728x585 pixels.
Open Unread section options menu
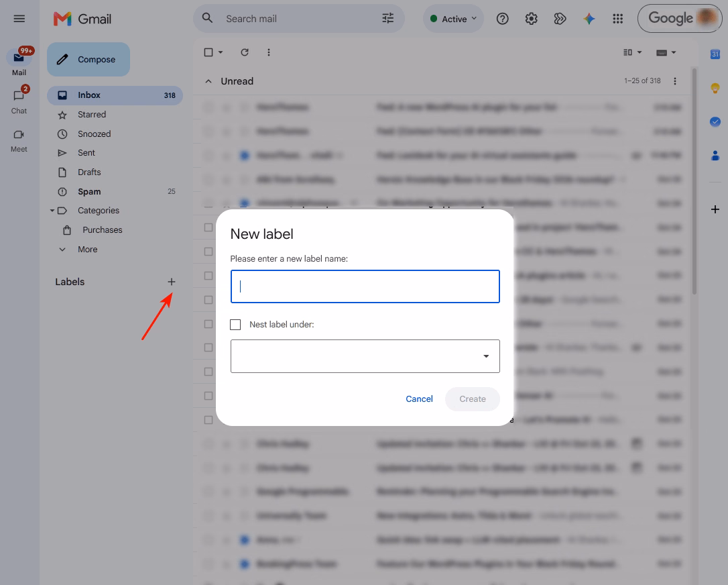click(674, 81)
